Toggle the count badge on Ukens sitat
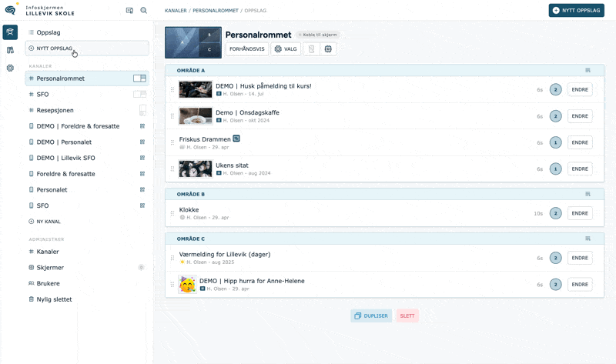Image resolution: width=616 pixels, height=364 pixels. tap(555, 169)
